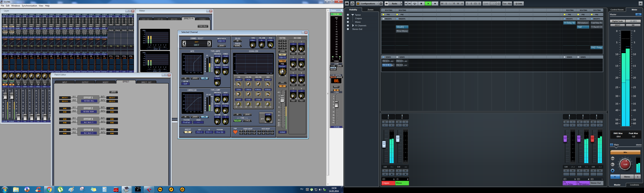Open the Gate KEY IN Self selector
This screenshot has width=644, height=193.
[x=185, y=84]
